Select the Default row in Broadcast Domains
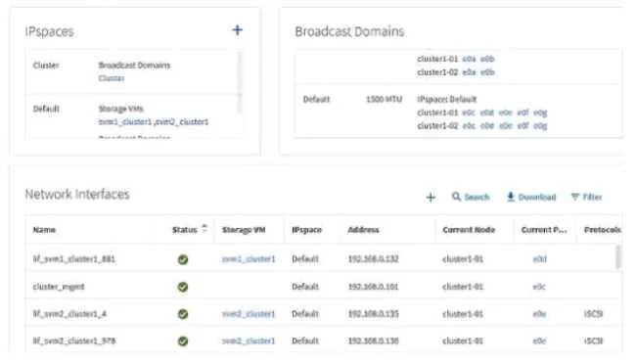The height and width of the screenshot is (364, 637). point(459,112)
